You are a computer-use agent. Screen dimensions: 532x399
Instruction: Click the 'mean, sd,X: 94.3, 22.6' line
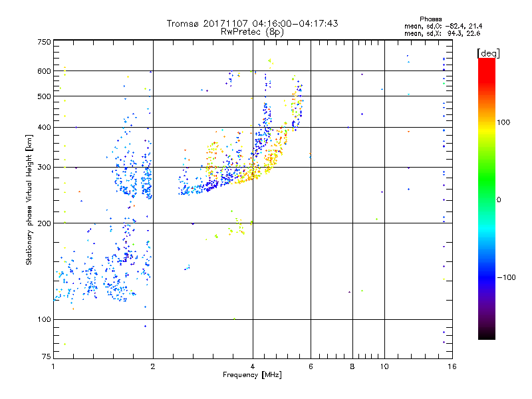coord(442,33)
